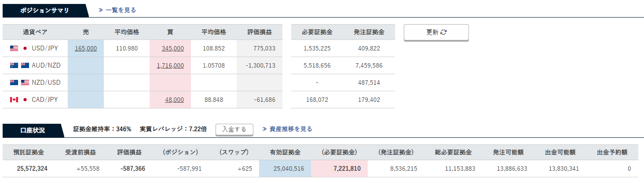The height and width of the screenshot is (183, 644).
Task: Open the 一覧を見る list link
Action: 121,10
